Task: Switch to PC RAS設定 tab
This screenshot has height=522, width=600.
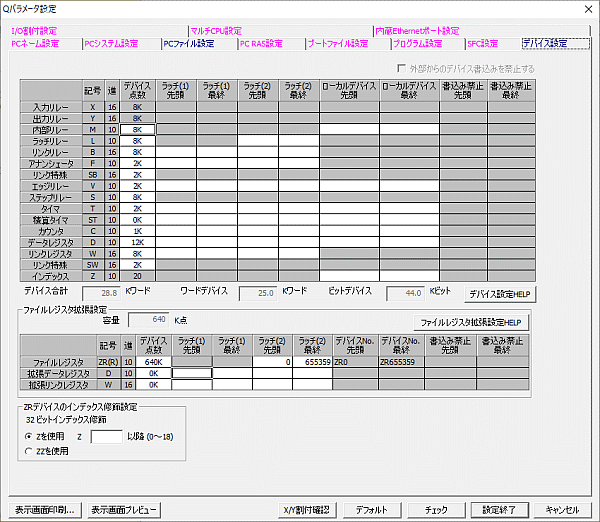Action: click(x=261, y=44)
